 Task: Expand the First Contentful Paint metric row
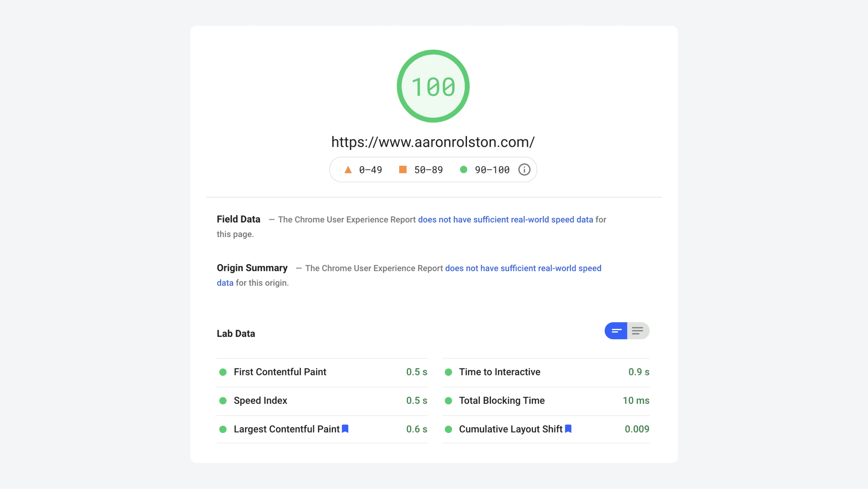(x=280, y=372)
